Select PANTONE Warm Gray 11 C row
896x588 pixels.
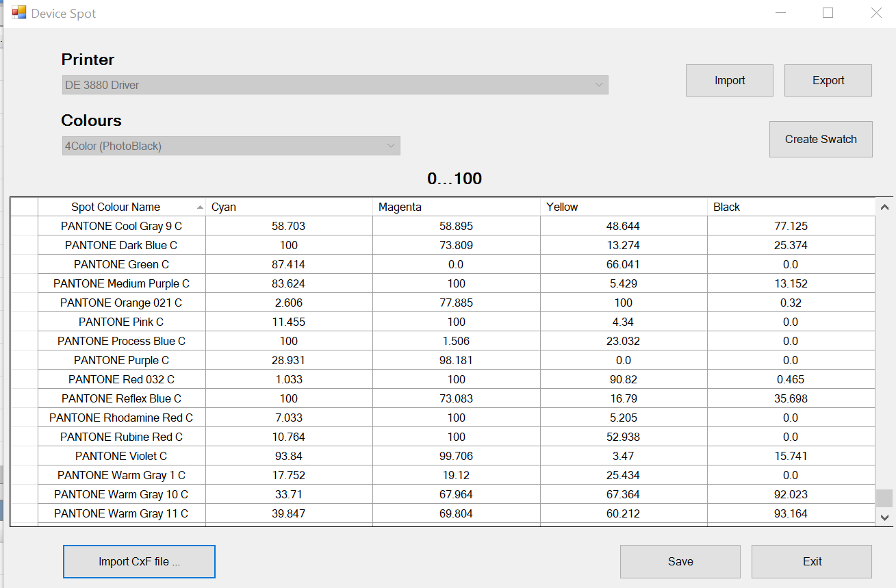click(121, 513)
